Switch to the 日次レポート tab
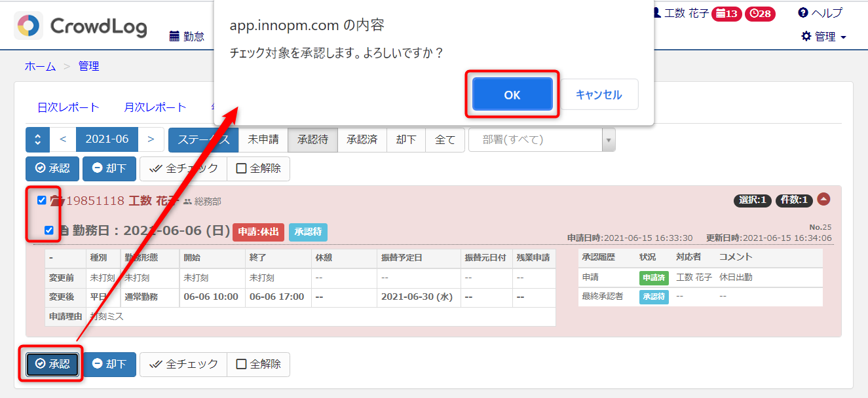The width and height of the screenshot is (868, 398). click(68, 107)
